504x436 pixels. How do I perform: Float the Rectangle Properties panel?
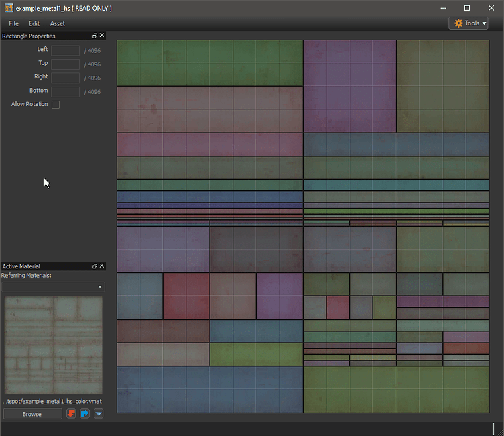coord(95,36)
